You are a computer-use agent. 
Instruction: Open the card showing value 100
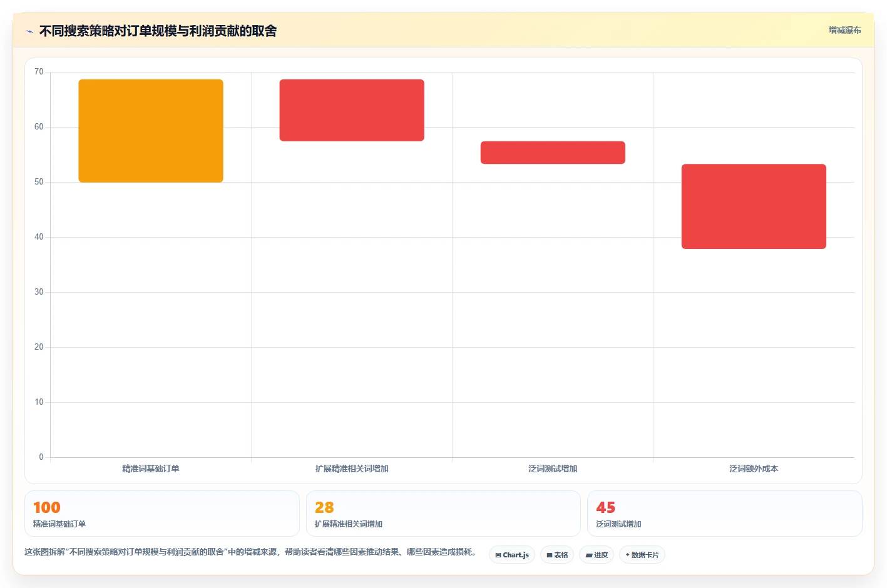(x=162, y=514)
